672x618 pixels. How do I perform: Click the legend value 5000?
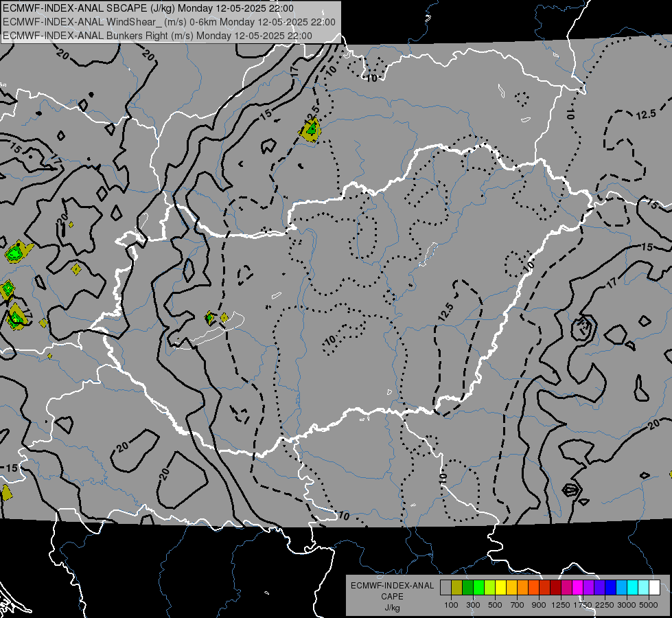click(648, 605)
